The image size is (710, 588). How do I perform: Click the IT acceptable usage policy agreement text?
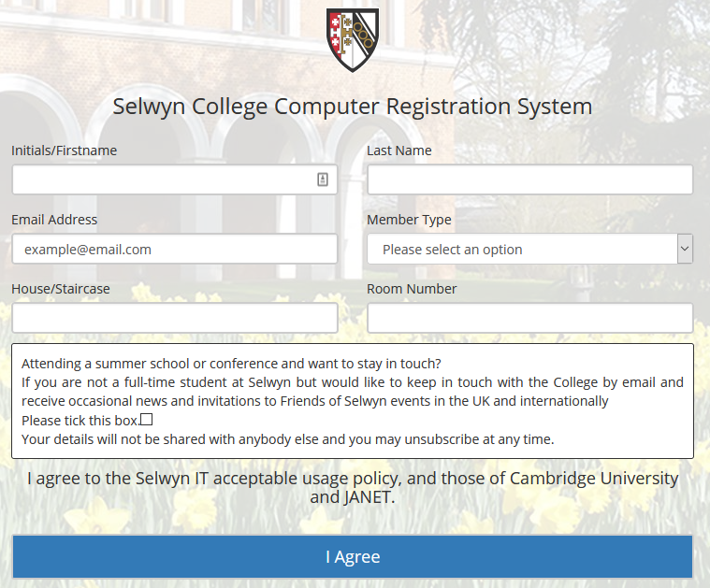353,487
